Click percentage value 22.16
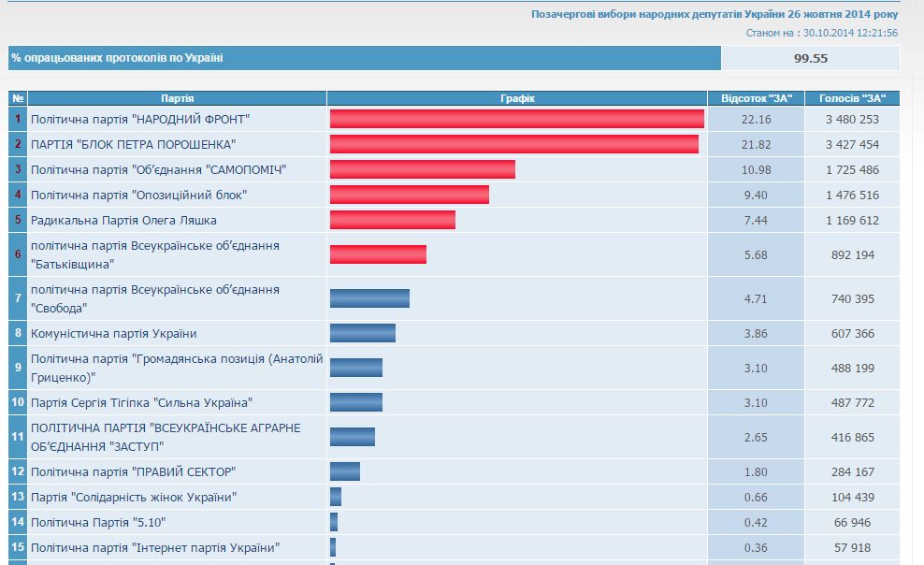Image resolution: width=924 pixels, height=565 pixels. (x=756, y=120)
